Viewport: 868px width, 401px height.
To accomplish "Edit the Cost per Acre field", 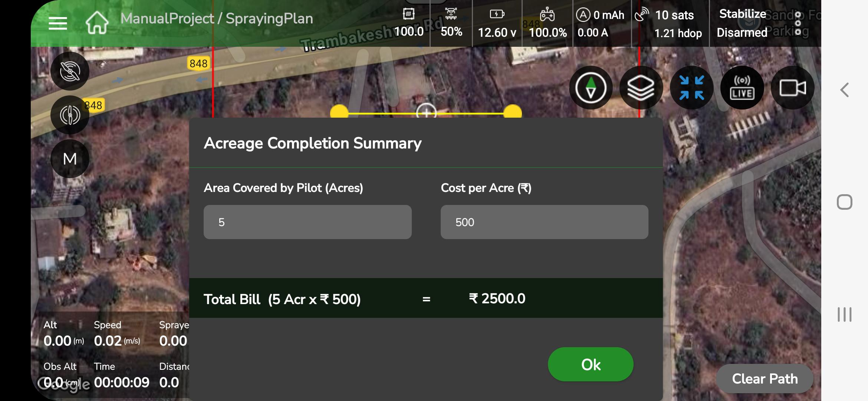I will (544, 222).
